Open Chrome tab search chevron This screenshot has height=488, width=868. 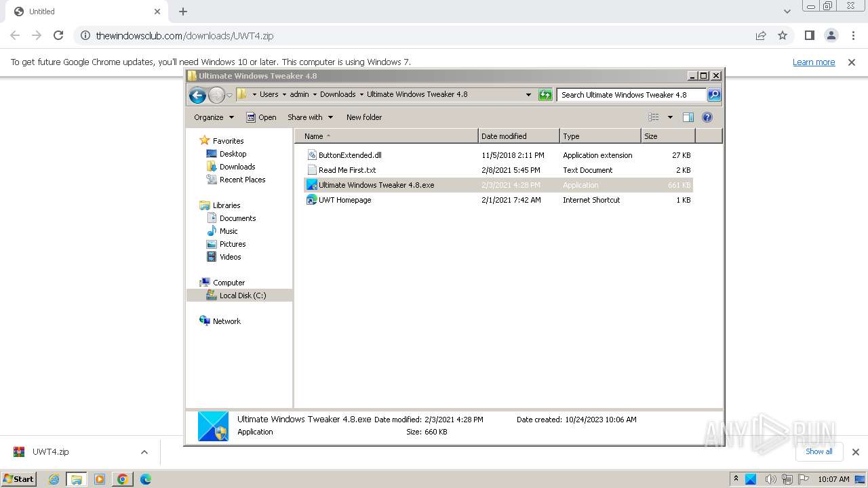pyautogui.click(x=787, y=12)
